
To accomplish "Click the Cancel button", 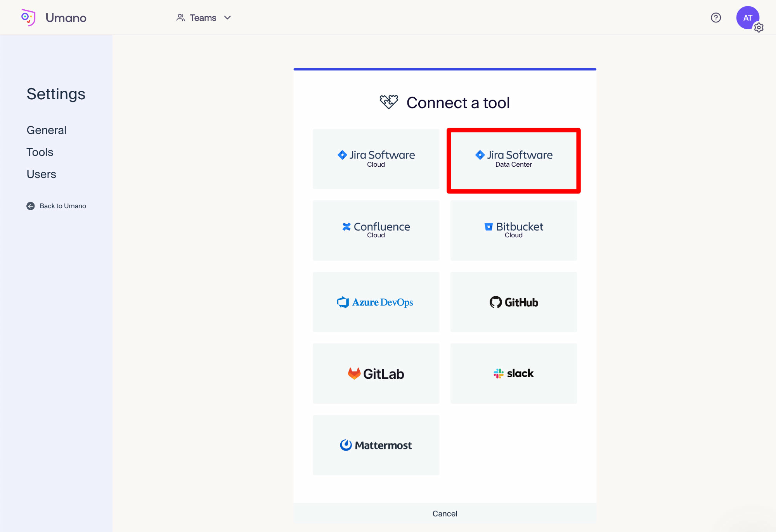I will [x=445, y=513].
